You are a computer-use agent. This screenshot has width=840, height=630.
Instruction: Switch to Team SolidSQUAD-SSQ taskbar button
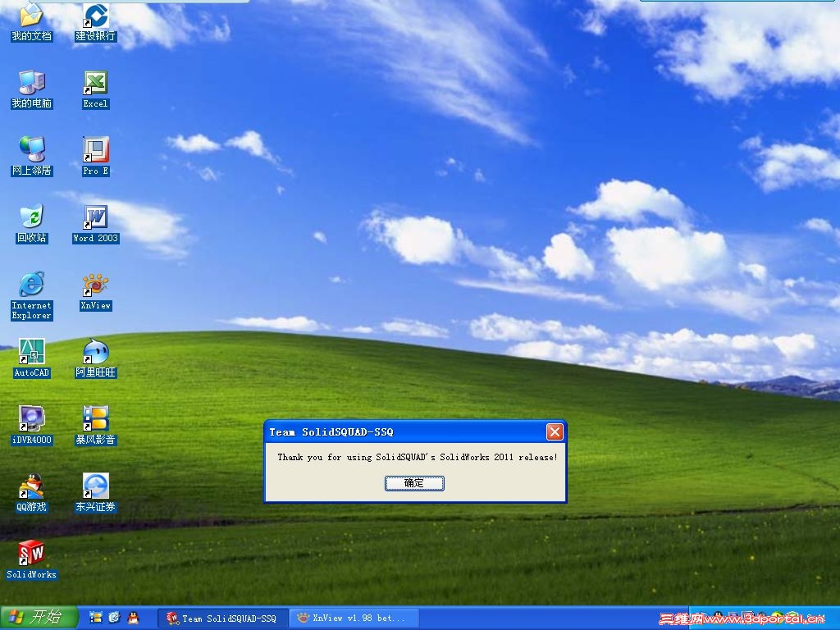223,619
